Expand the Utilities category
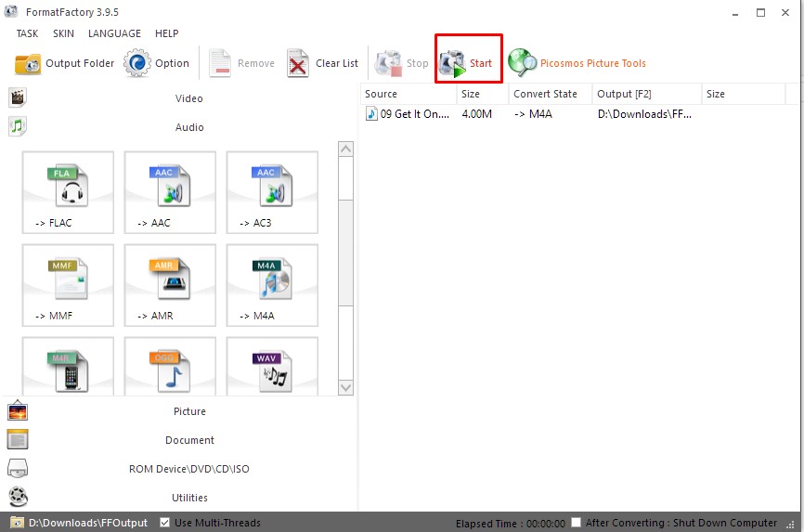804x532 pixels. (x=189, y=498)
